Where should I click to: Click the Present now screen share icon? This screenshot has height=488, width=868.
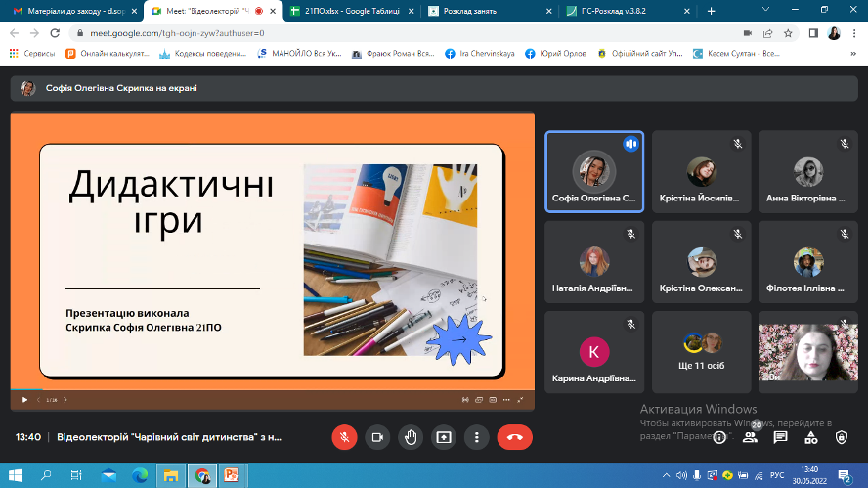(444, 437)
